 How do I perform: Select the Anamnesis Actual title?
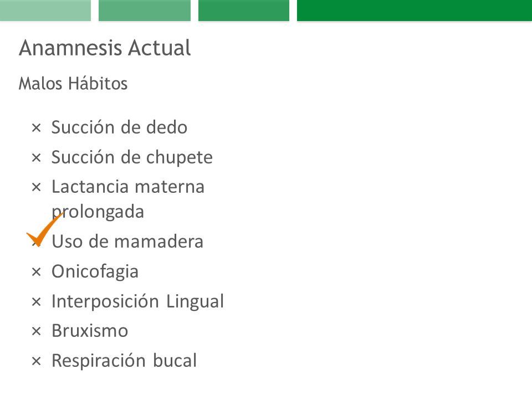pyautogui.click(x=105, y=48)
